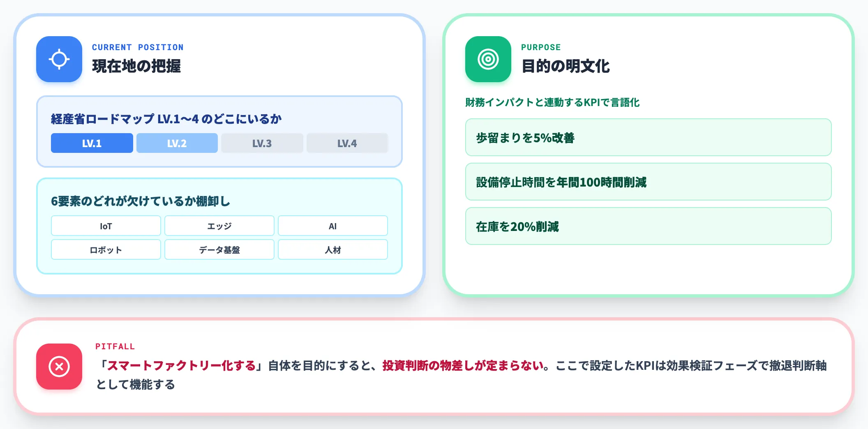This screenshot has width=868, height=429.
Task: Click the として機能する text line
Action: tap(136, 385)
